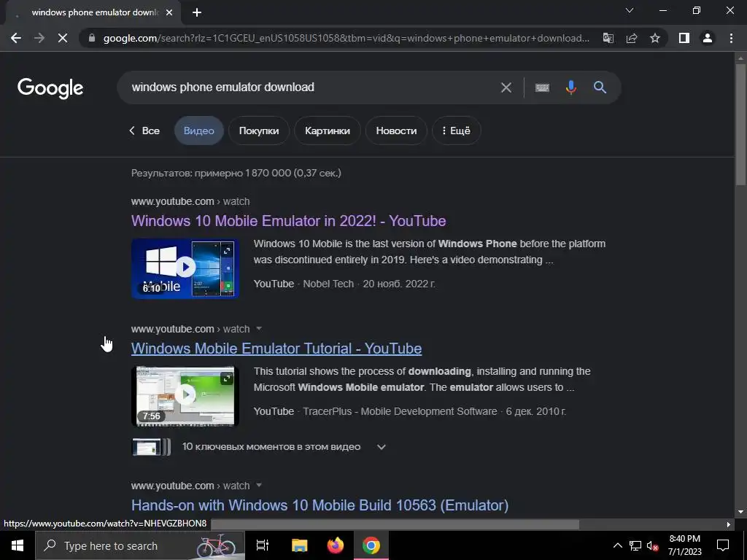Click the scrollbar down arrow
The height and width of the screenshot is (560, 747).
[x=740, y=513]
